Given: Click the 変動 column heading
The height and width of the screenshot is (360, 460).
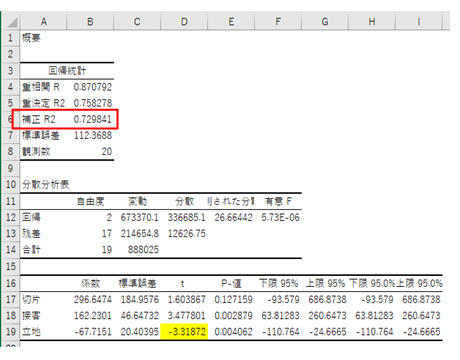Looking at the screenshot, I should pos(137,201).
